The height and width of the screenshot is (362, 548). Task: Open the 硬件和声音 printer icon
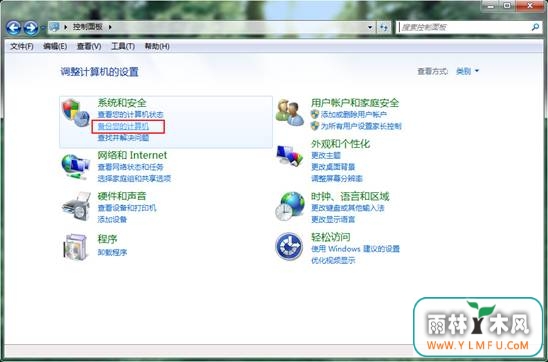click(x=76, y=206)
